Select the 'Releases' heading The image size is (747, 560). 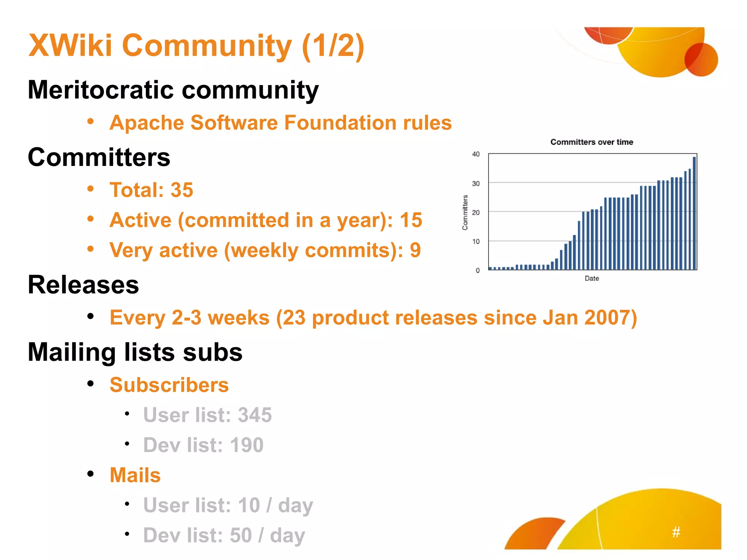pyautogui.click(x=84, y=285)
